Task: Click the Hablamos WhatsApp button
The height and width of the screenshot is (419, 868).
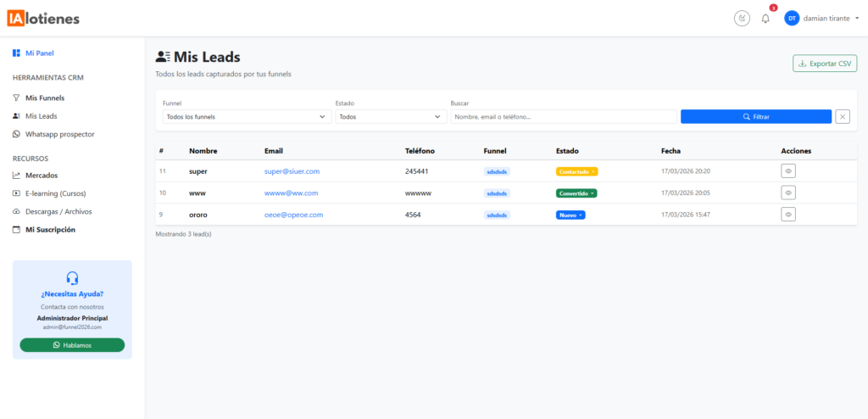Action: point(72,345)
